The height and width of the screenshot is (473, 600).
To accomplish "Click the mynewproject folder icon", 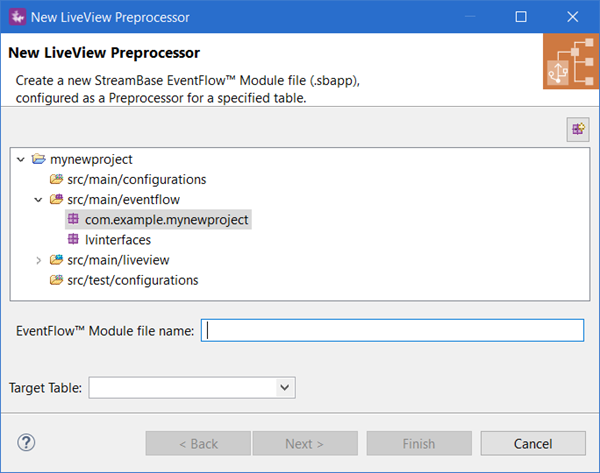I will tap(39, 159).
